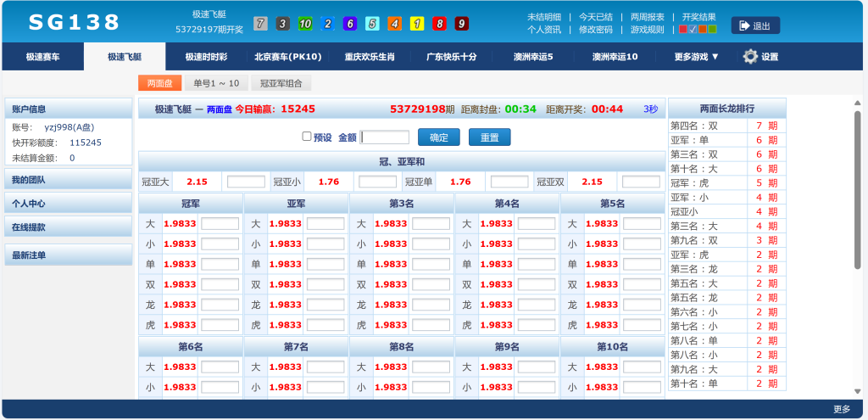Click the settings gear icon

click(x=750, y=57)
